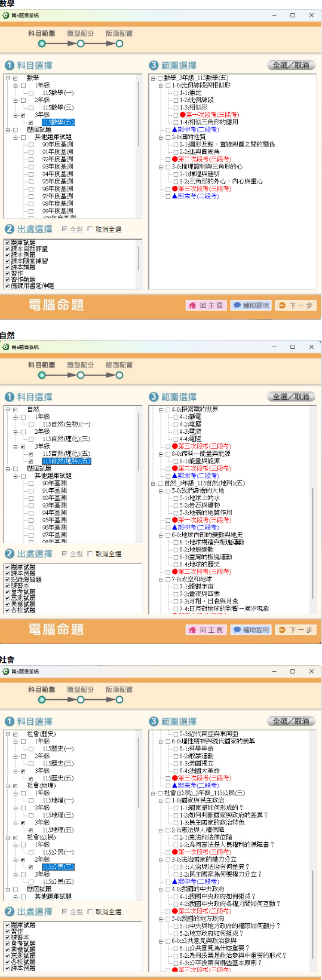The height and width of the screenshot is (980, 322).
Task: Click red dot of 第一次段考 in 社會 window
Action: [174, 852]
